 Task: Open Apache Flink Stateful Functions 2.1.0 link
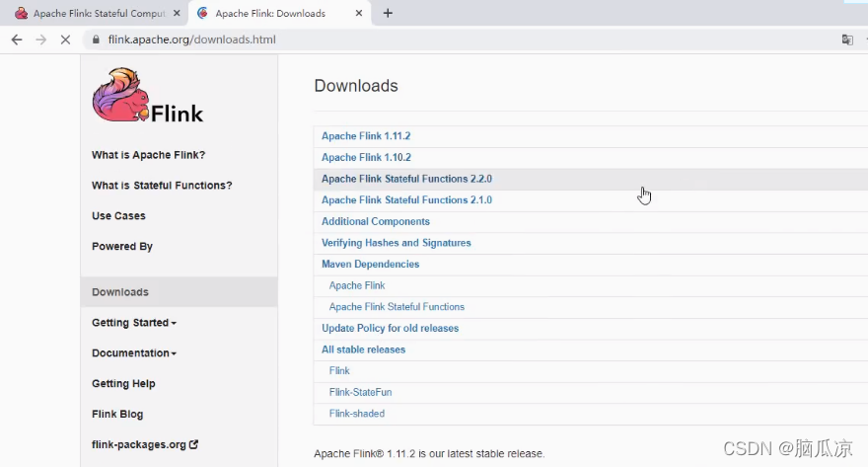[406, 200]
